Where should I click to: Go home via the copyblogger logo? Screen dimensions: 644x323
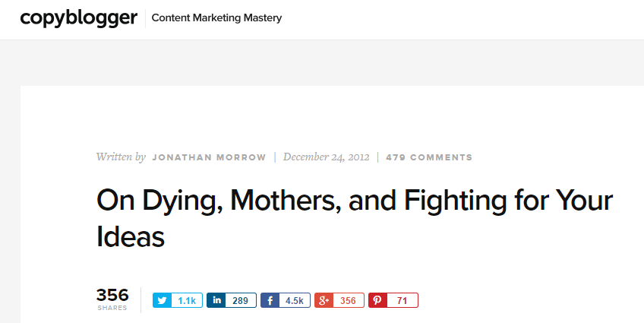(79, 18)
